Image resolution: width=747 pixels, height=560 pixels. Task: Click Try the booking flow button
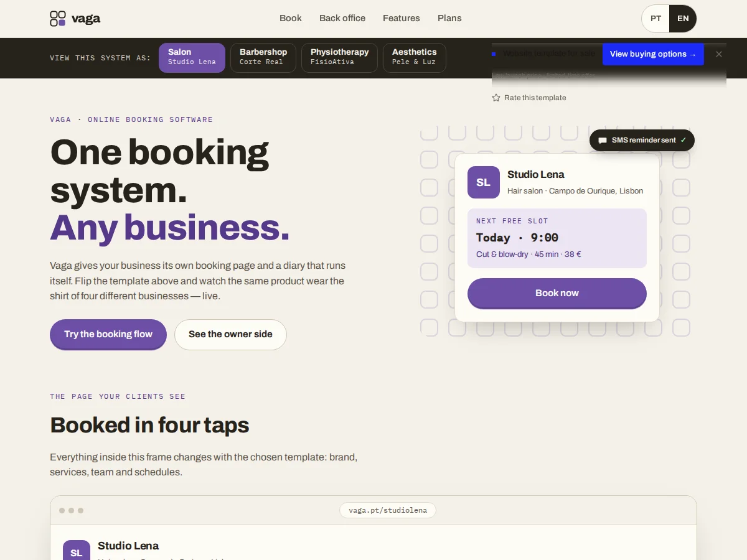[108, 334]
